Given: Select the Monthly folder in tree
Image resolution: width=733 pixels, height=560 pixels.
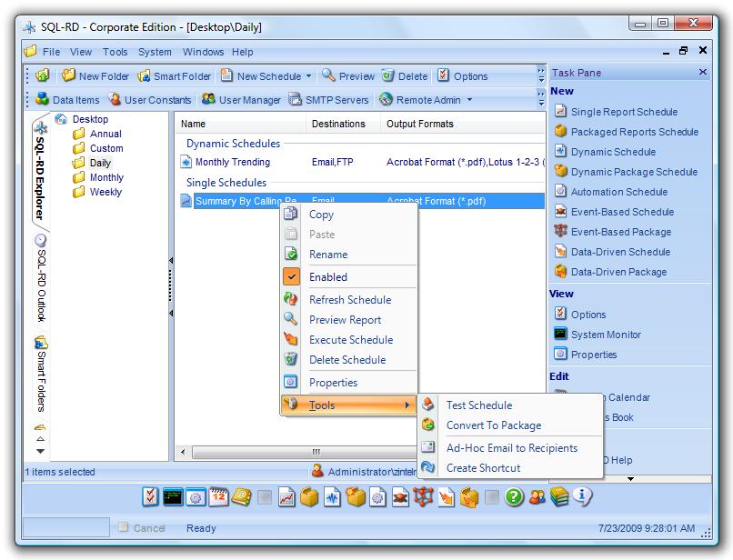Looking at the screenshot, I should (x=106, y=177).
